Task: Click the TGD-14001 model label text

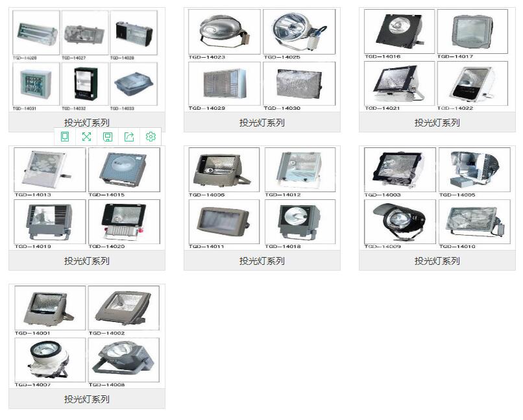Action: coord(32,333)
